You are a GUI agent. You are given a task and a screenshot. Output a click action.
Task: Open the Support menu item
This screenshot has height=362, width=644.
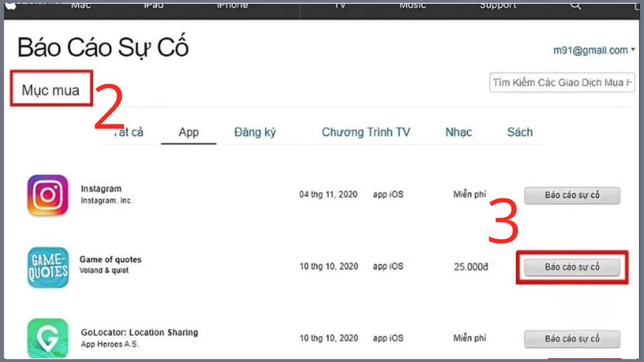coord(497,5)
